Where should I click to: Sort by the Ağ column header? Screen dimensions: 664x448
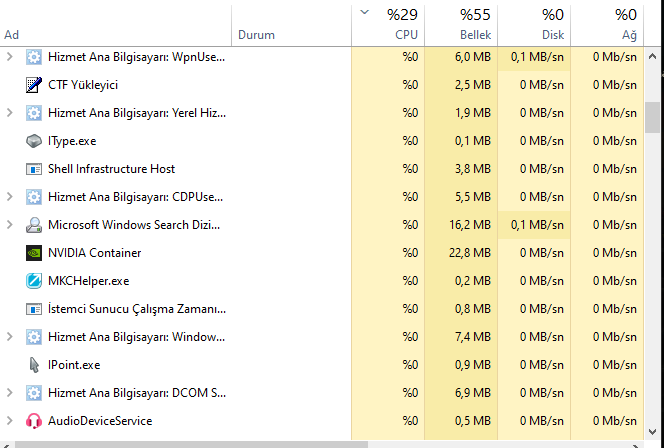point(607,25)
